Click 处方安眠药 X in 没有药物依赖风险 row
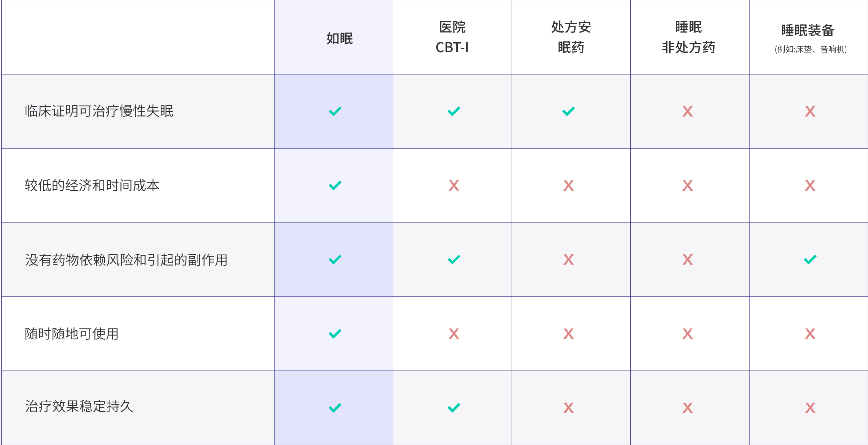Viewport: 868px width, 445px height. (x=568, y=259)
